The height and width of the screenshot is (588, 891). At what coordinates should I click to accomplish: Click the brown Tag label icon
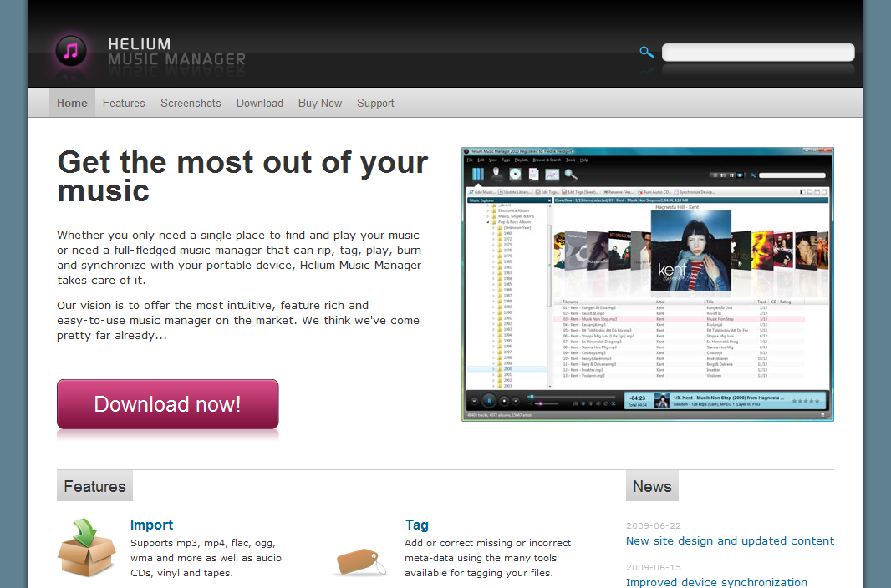(x=361, y=562)
